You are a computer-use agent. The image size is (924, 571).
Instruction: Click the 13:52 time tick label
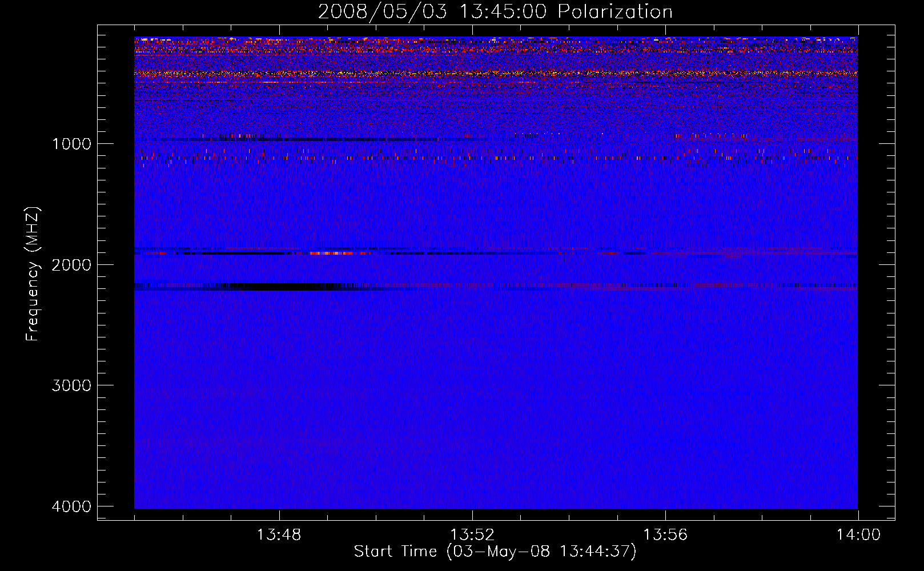472,535
